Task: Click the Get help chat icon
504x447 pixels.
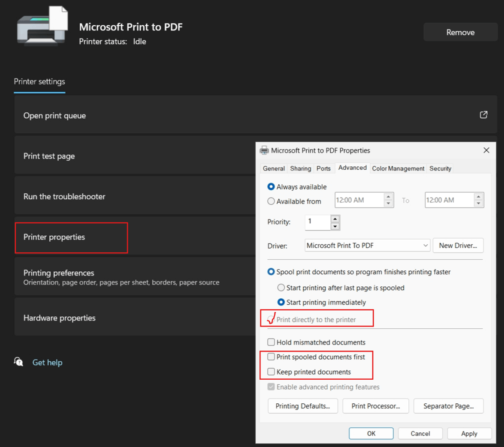Action: click(18, 362)
